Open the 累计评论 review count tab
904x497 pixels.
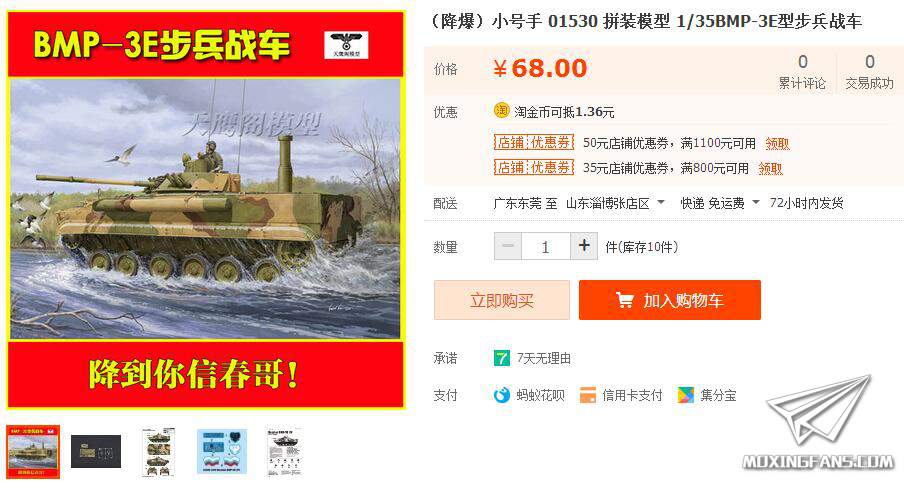[803, 71]
